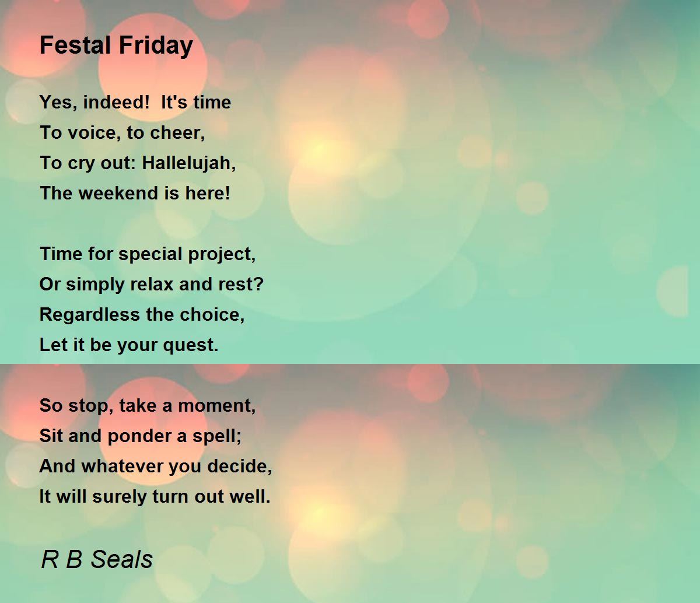
Task: Click the line 'Time for special project,'
Action: [x=148, y=254]
